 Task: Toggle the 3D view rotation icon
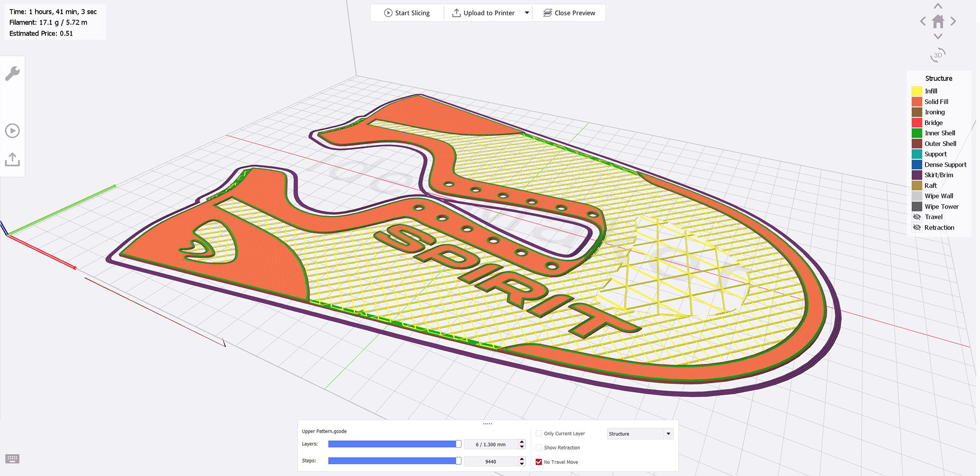click(938, 55)
